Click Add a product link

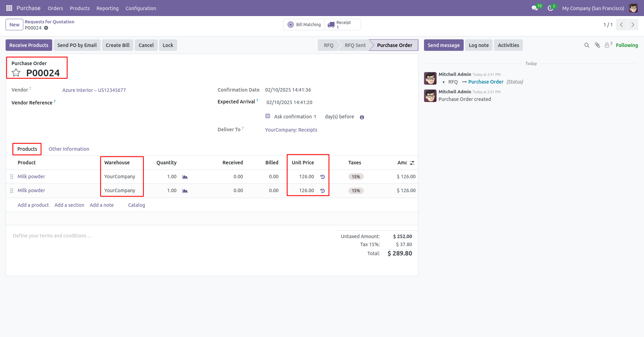pos(33,205)
